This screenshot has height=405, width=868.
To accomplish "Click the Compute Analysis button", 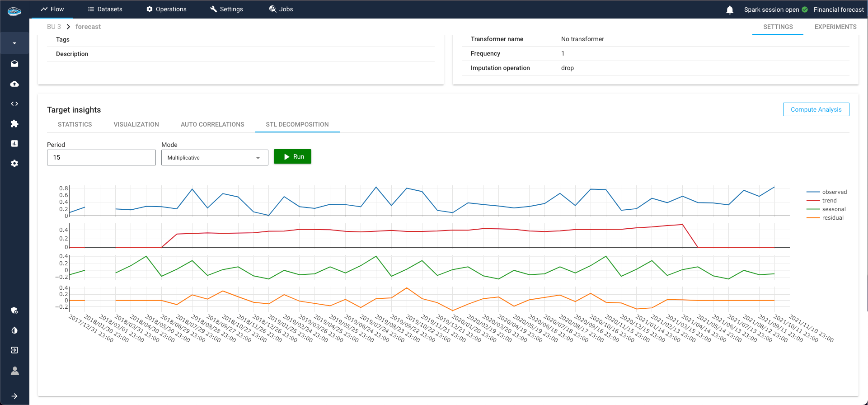I will click(x=816, y=109).
